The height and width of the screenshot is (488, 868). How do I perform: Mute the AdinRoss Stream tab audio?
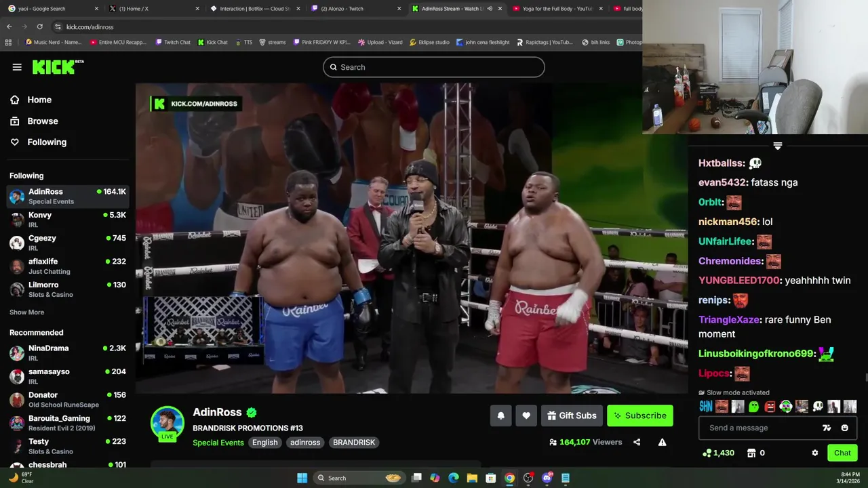[x=490, y=9]
